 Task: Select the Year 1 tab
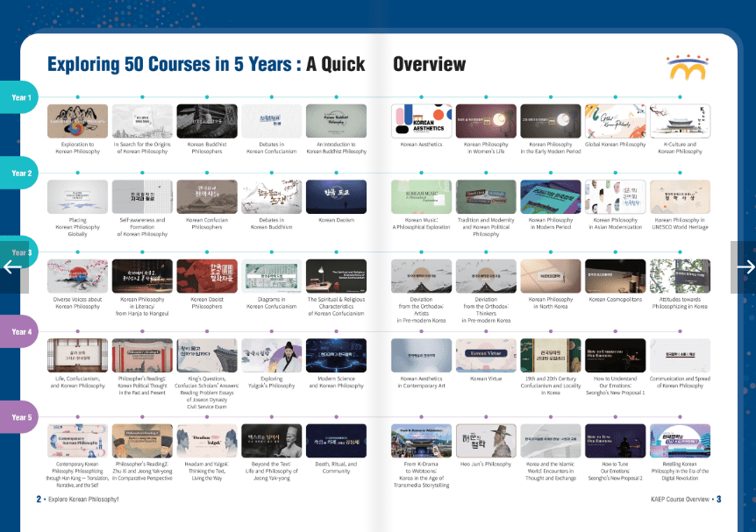point(19,97)
